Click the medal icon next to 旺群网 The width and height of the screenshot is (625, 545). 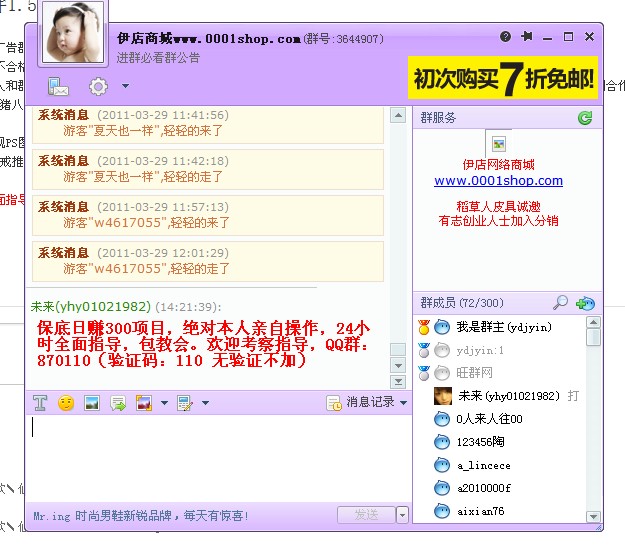coord(424,373)
